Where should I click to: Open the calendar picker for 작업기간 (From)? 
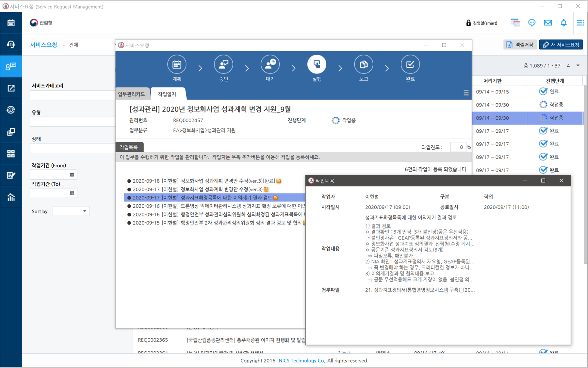click(72, 174)
